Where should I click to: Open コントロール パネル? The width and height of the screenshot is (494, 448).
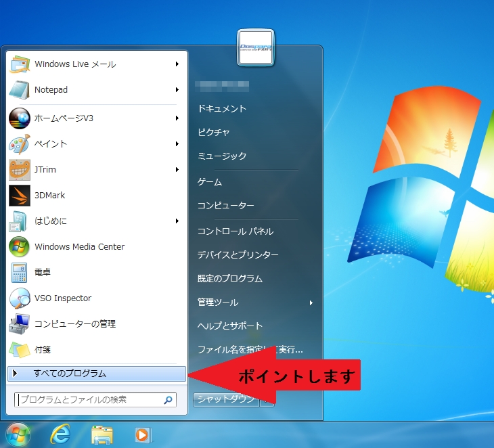[235, 231]
